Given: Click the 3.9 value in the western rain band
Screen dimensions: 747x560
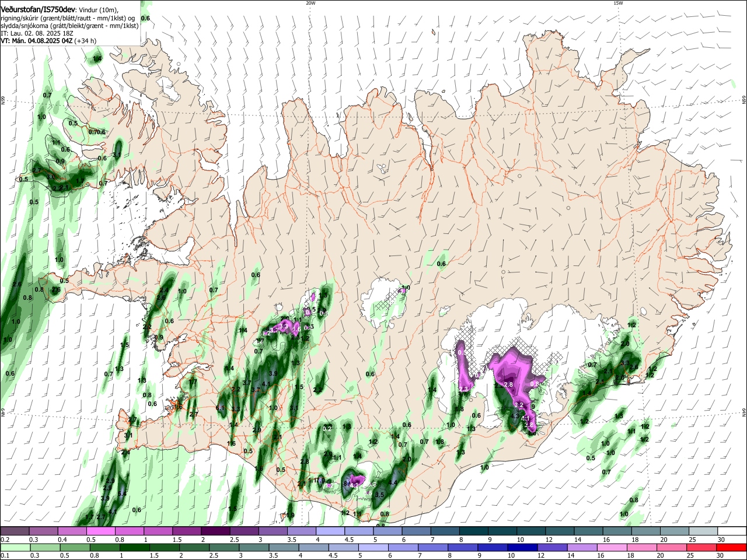Looking at the screenshot, I should 273,373.
